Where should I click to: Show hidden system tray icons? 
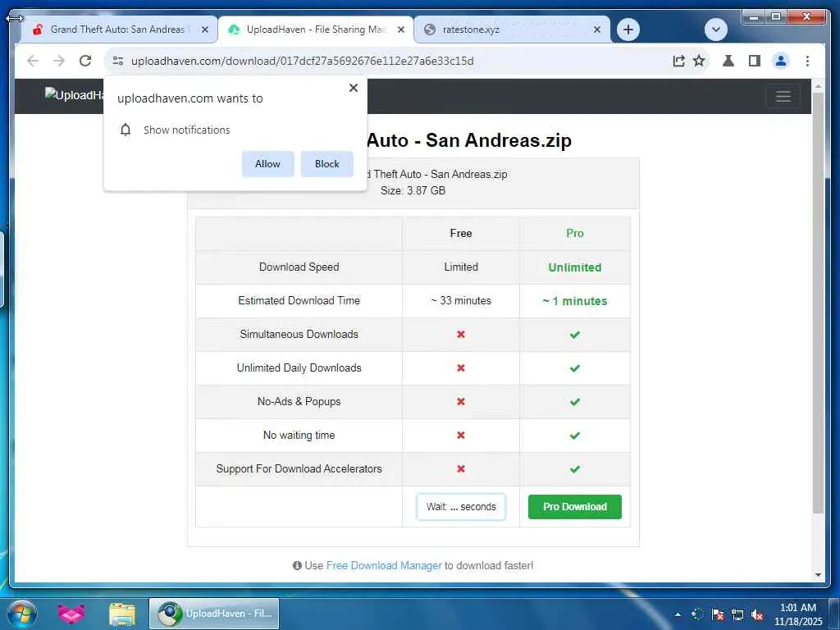tap(678, 614)
